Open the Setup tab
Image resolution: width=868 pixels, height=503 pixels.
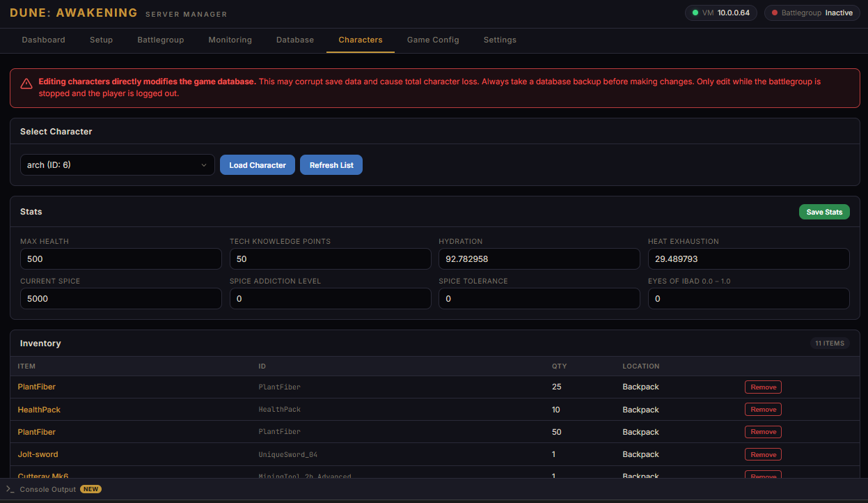[101, 40]
